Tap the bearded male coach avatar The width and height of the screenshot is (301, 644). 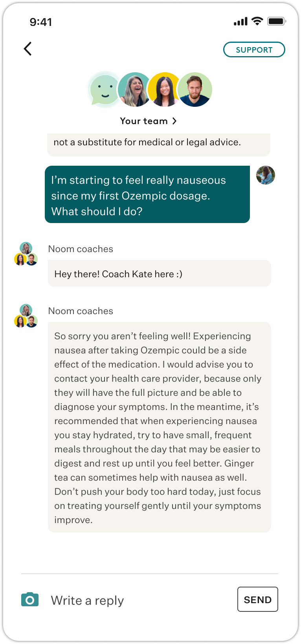[x=195, y=90]
